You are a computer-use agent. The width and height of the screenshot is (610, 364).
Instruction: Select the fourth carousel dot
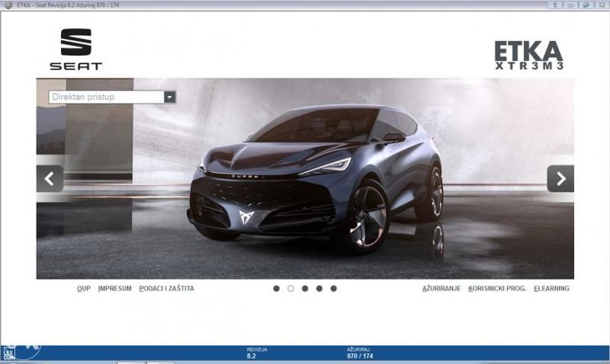(x=319, y=289)
